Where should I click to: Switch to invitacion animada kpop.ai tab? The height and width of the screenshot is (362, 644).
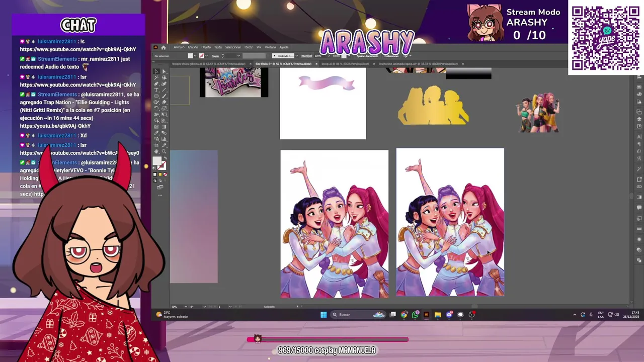point(418,64)
